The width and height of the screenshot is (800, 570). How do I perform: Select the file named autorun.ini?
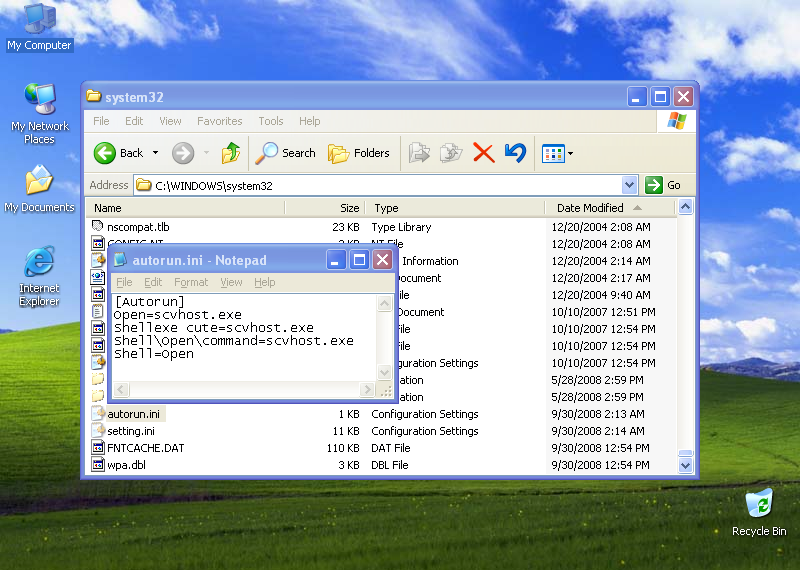click(134, 414)
